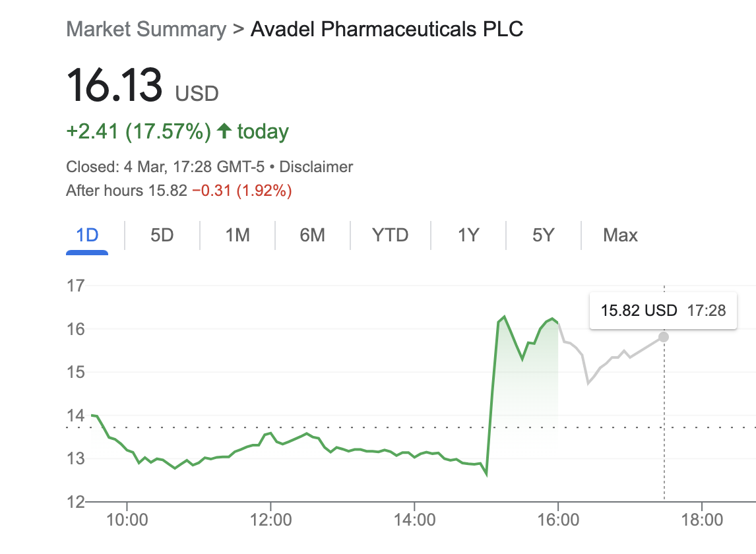The height and width of the screenshot is (554, 756).
Task: Click the green up arrow beside today
Action: coord(224,131)
